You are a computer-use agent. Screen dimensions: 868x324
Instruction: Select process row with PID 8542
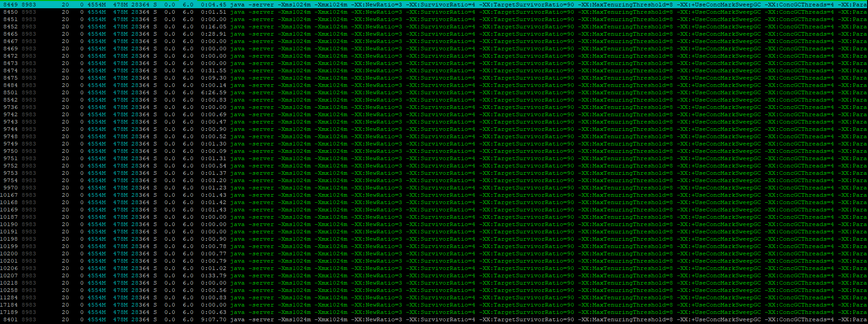point(434,100)
